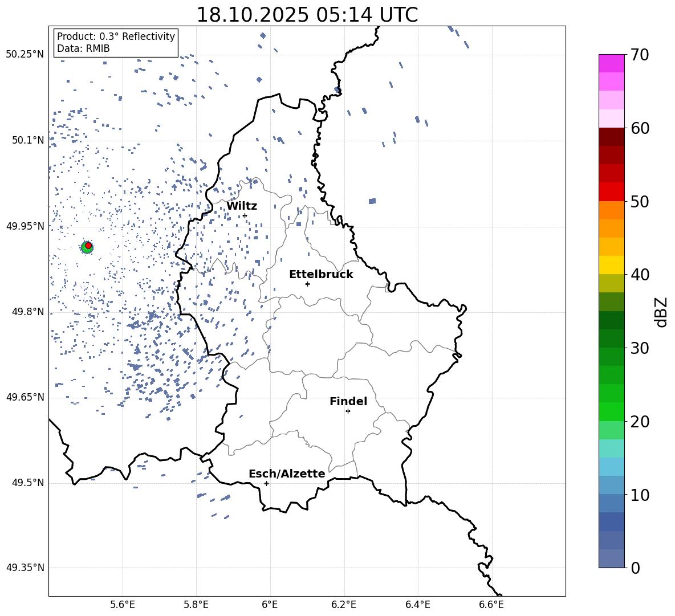This screenshot has height=616, width=675.
Task: Click the 5.6°E longitude label
Action: 123,605
